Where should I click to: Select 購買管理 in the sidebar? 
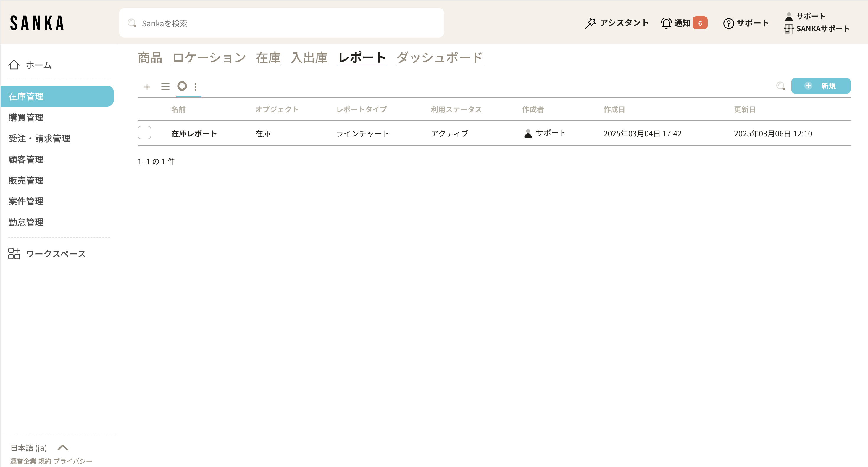pyautogui.click(x=26, y=117)
